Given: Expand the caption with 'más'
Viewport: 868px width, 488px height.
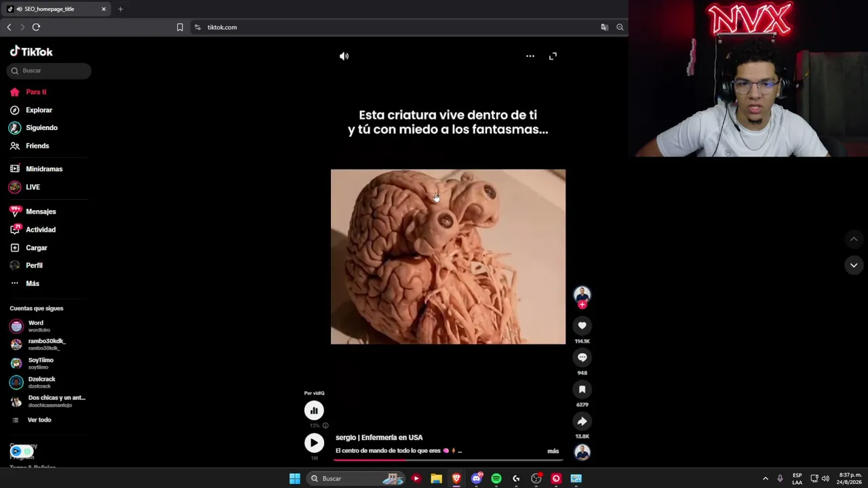Looking at the screenshot, I should pos(553,451).
